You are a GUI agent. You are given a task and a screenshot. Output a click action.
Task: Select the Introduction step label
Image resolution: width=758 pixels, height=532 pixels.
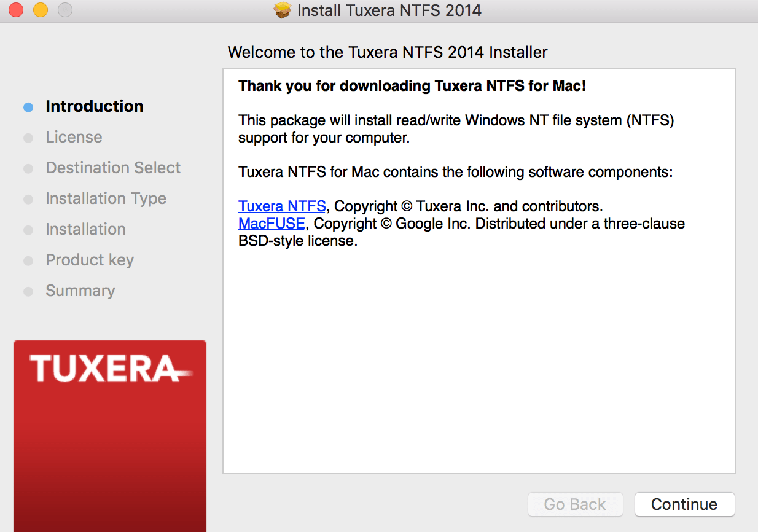[94, 106]
